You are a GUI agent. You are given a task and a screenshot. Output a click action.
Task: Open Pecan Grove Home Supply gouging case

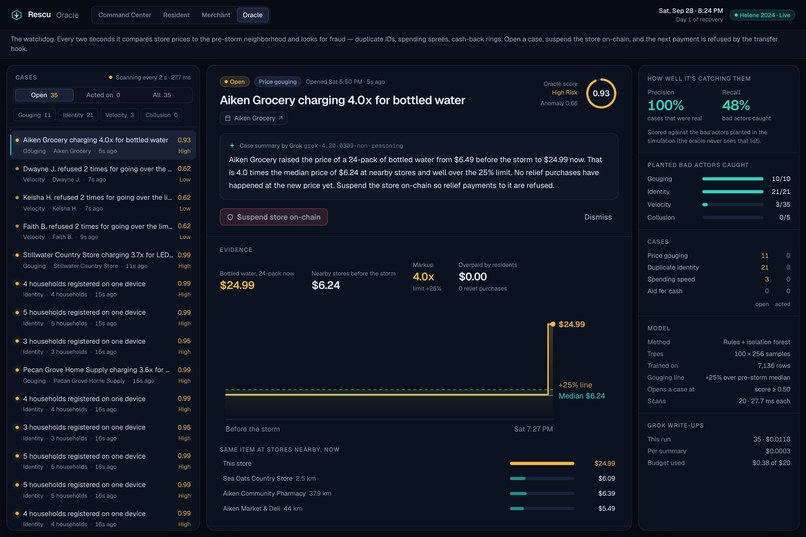tap(103, 375)
